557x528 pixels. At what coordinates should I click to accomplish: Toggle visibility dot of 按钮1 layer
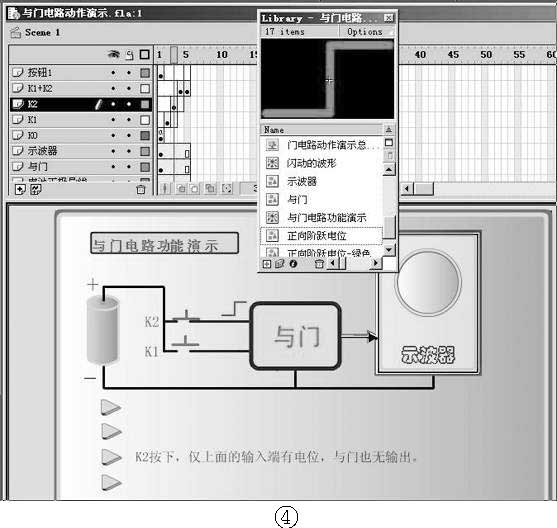pyautogui.click(x=113, y=73)
